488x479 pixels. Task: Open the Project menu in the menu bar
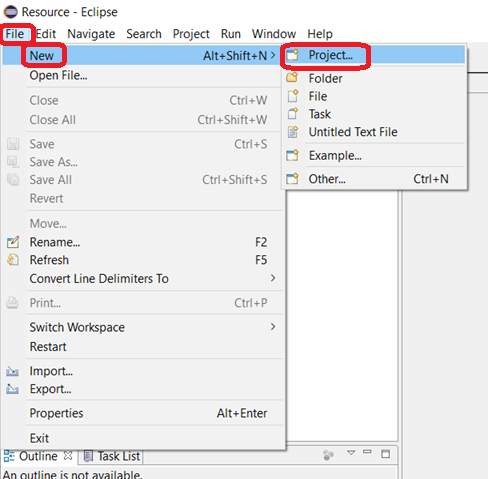(191, 34)
